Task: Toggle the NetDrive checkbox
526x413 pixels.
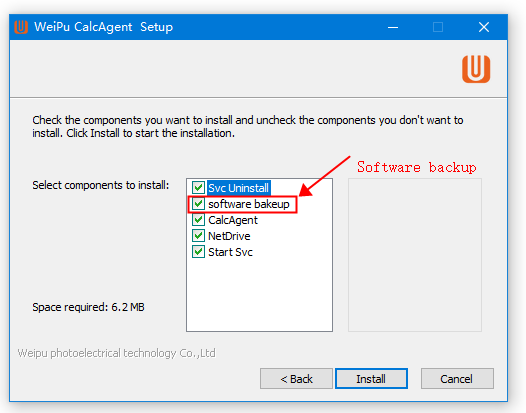Action: coord(198,236)
